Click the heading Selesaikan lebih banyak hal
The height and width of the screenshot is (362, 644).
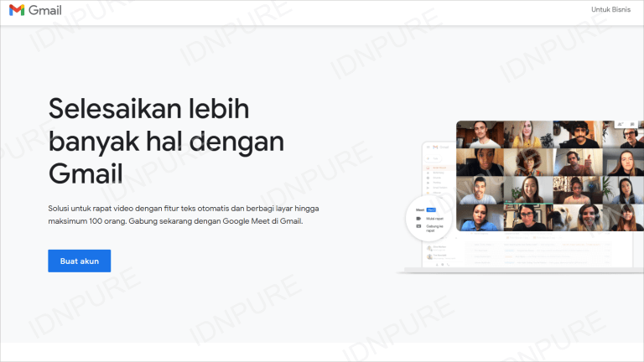(166, 141)
